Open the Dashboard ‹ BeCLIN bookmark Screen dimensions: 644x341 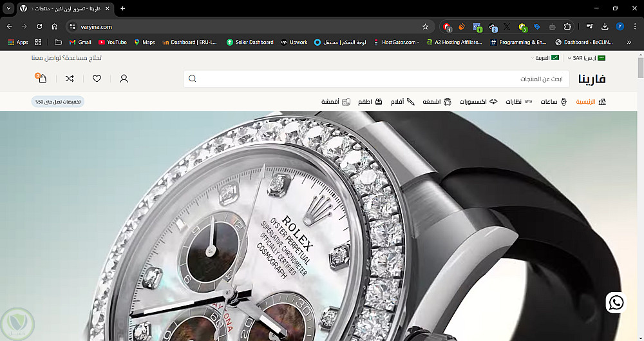(x=583, y=42)
